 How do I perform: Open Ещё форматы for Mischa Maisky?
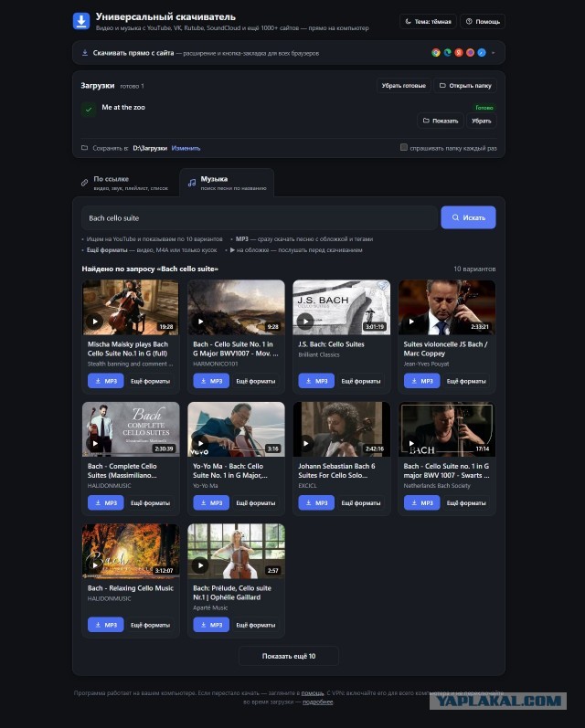pos(150,381)
